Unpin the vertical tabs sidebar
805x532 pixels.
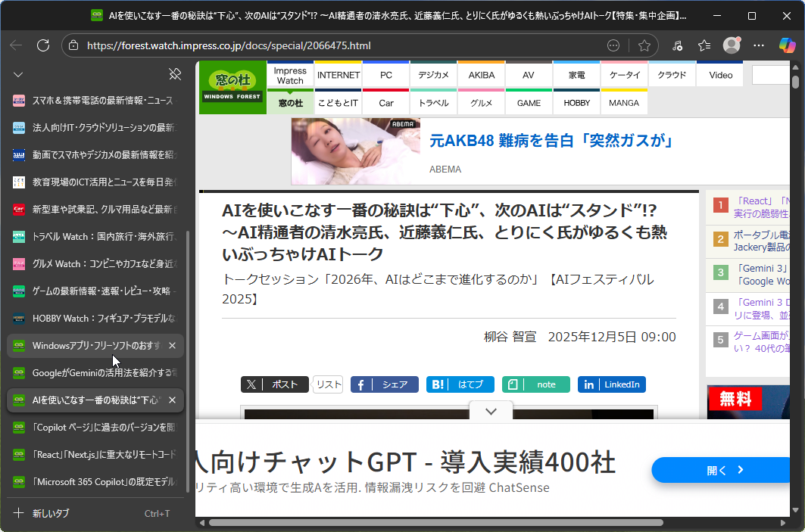point(175,74)
